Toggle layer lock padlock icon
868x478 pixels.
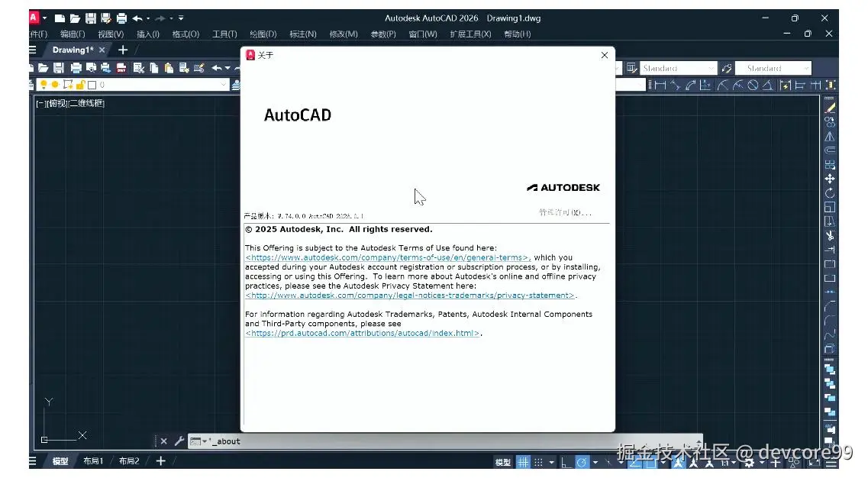80,85
